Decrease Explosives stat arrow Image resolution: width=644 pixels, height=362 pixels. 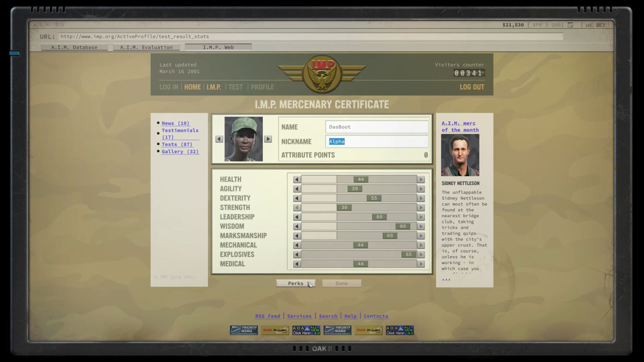click(297, 254)
